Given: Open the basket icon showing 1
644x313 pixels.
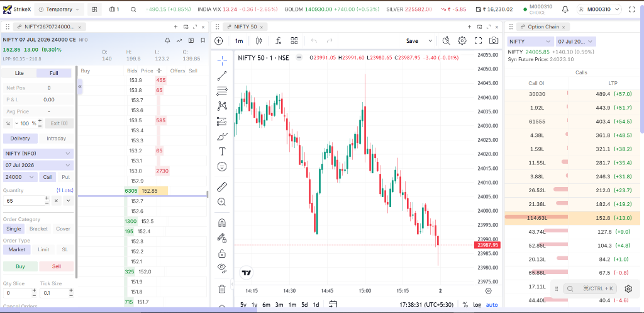Looking at the screenshot, I should coord(114,9).
